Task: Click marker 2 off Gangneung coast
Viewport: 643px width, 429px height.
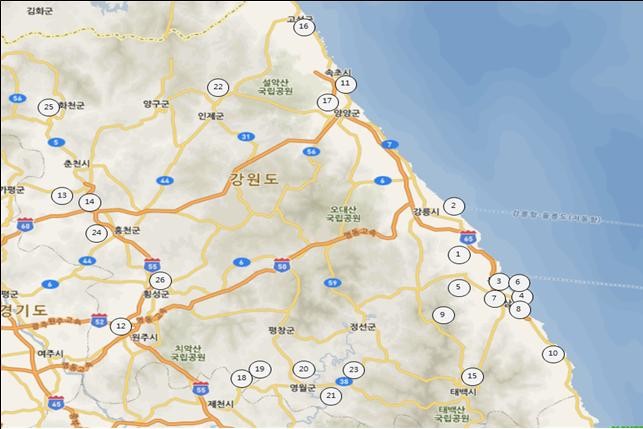Action: coord(454,205)
